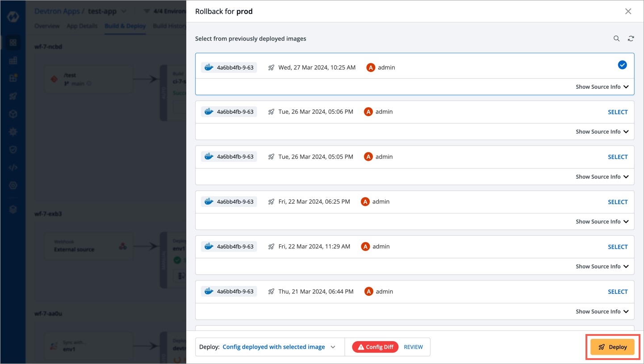Viewport: 644px width, 364px height.
Task: Click the workflow name wf-7-ncbd
Action: [48, 46]
